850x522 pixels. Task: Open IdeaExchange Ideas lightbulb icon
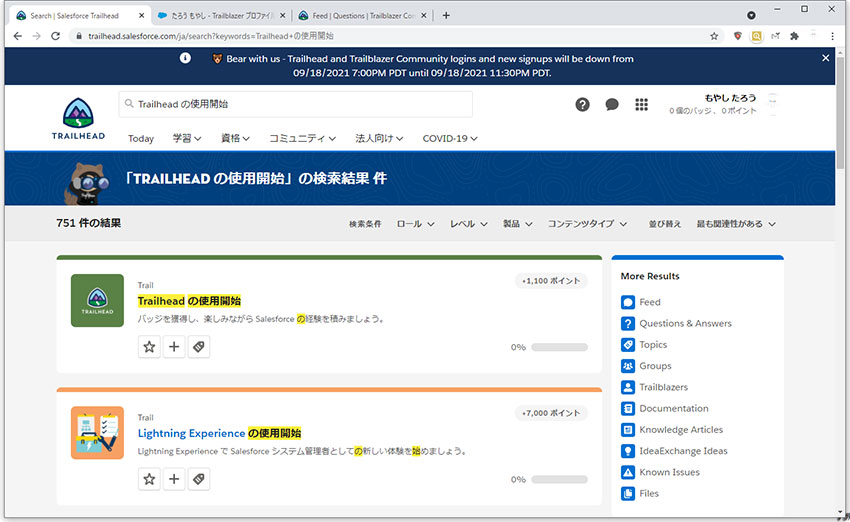click(628, 451)
